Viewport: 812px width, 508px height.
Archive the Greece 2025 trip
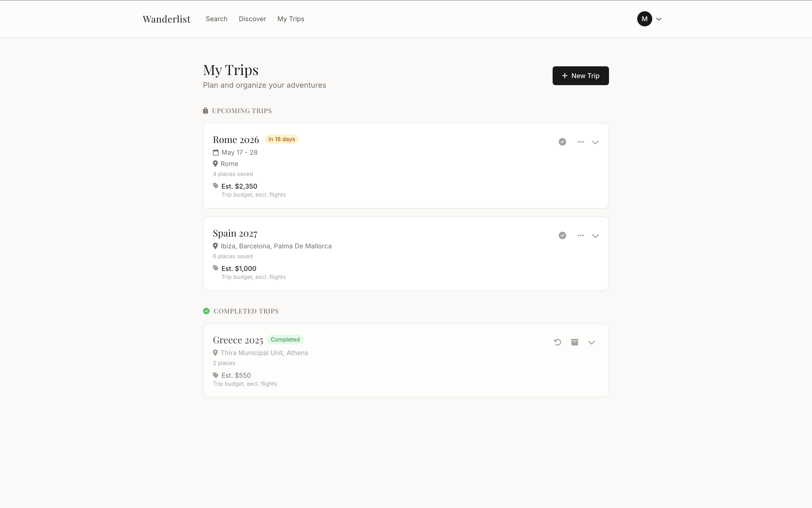(x=574, y=342)
